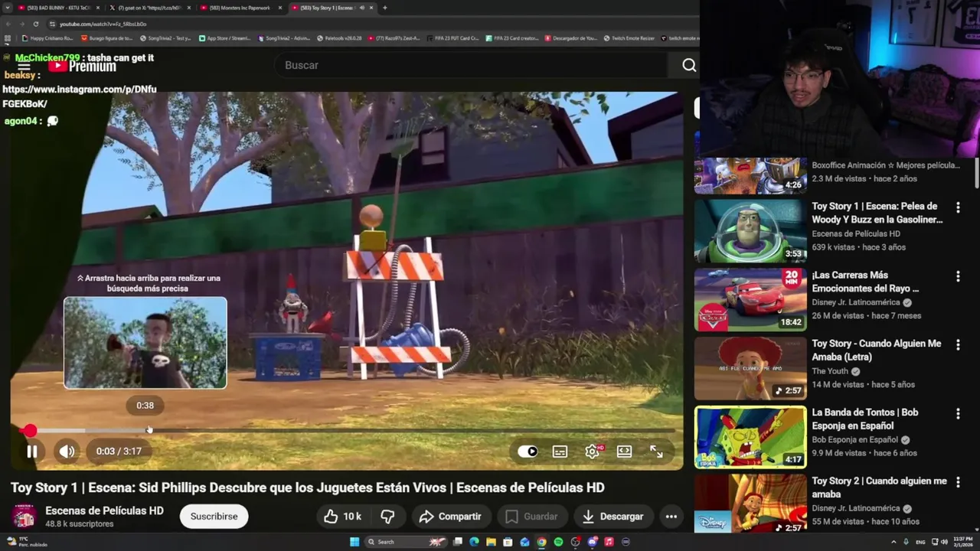The height and width of the screenshot is (551, 980).
Task: Open Discord from the taskbar
Action: point(592,542)
